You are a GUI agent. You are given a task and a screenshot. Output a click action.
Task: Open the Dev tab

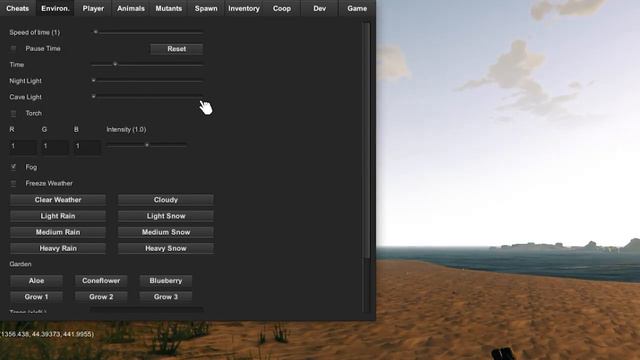(x=320, y=8)
